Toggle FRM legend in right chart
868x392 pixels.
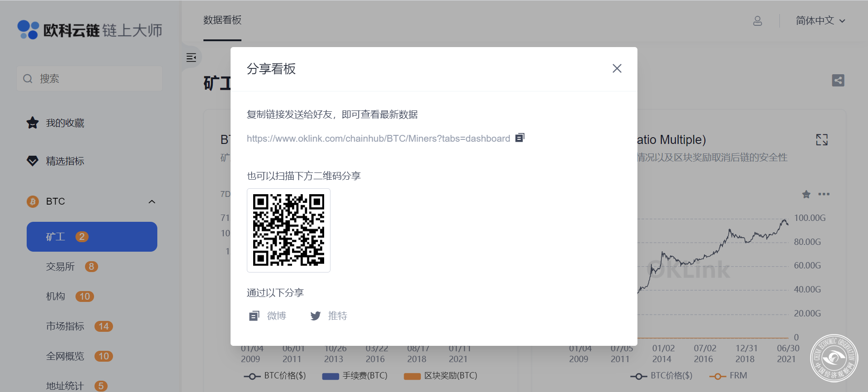[728, 376]
